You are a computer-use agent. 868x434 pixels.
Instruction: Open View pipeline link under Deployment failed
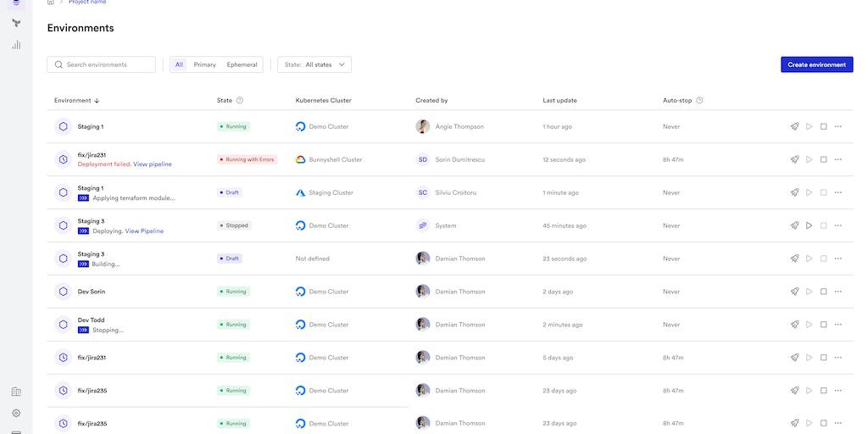point(153,164)
